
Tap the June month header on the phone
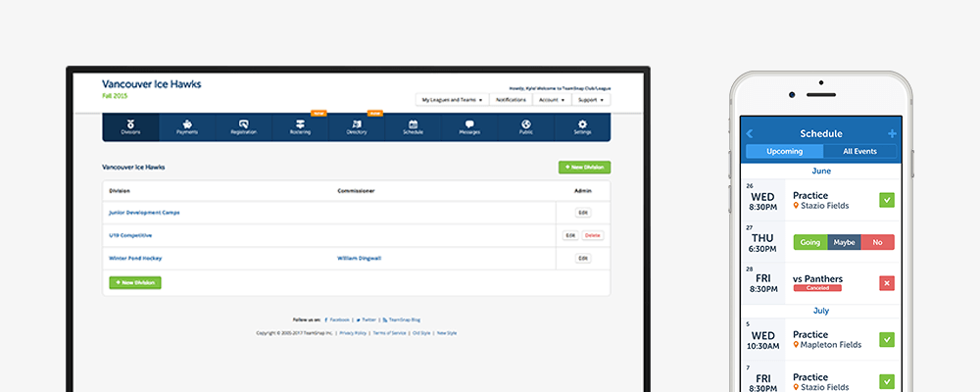(x=821, y=171)
